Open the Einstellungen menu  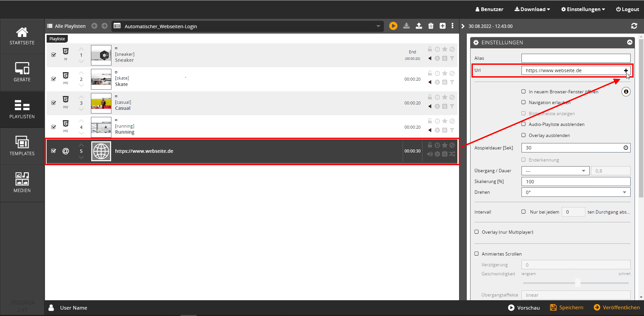click(x=583, y=9)
